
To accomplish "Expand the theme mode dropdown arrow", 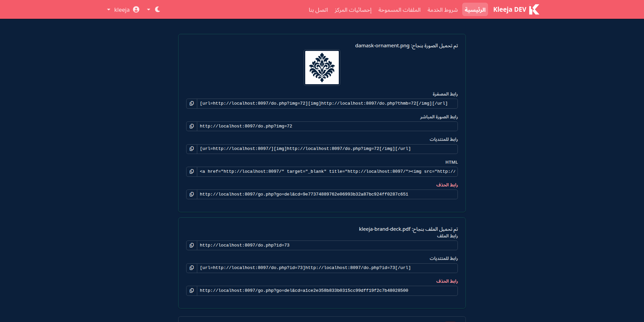I will [149, 10].
